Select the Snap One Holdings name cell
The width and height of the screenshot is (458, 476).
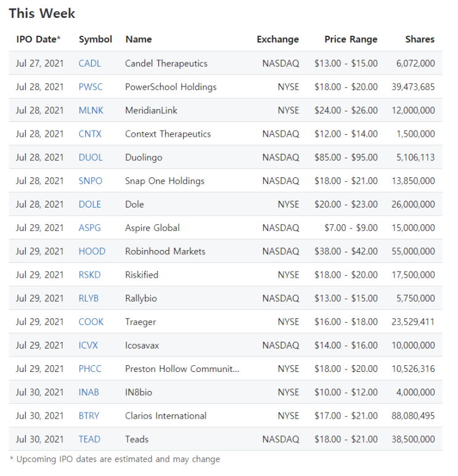[x=165, y=181]
